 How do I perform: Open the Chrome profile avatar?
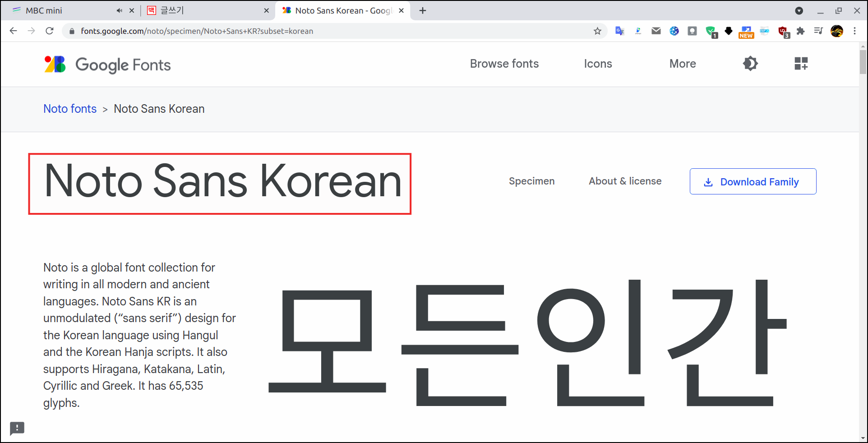(837, 31)
